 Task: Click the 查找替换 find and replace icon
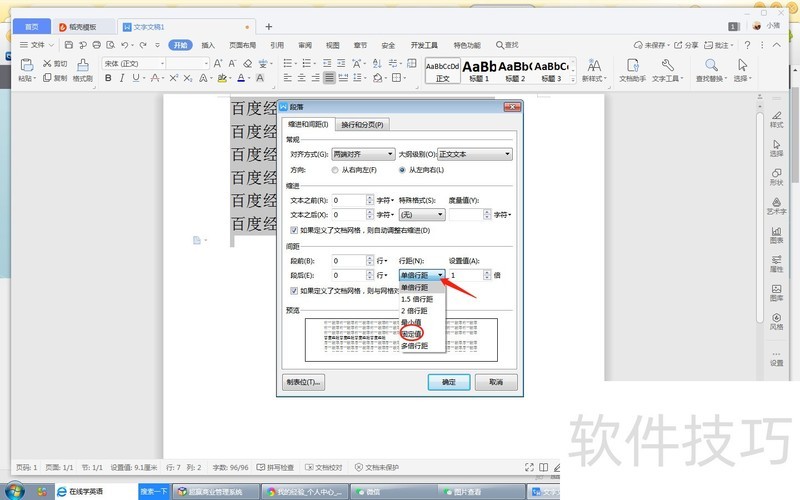pos(707,69)
